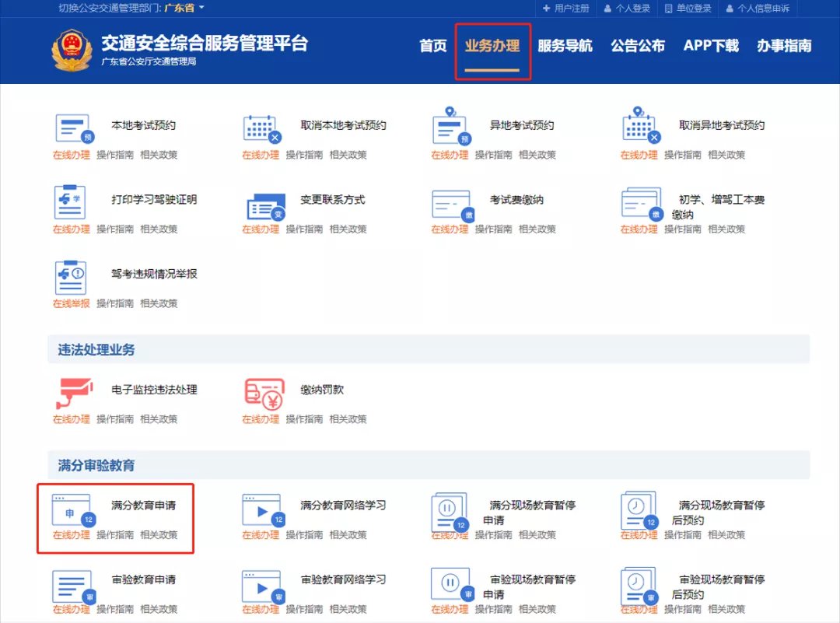Expand the 广东省 department dropdown
840x623 pixels.
(184, 8)
